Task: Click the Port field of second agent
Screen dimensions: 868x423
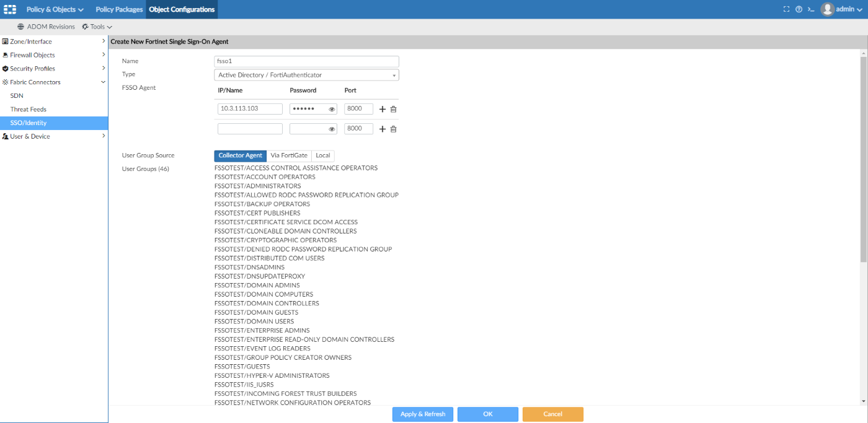Action: pyautogui.click(x=359, y=129)
